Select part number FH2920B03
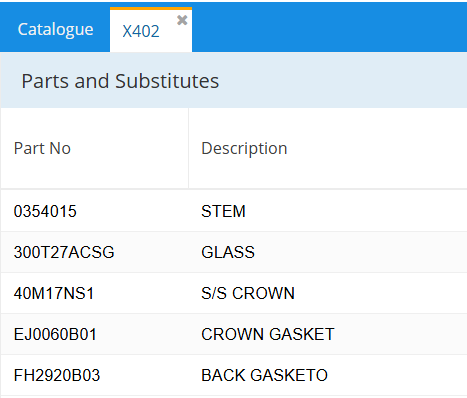The width and height of the screenshot is (467, 398). click(57, 375)
